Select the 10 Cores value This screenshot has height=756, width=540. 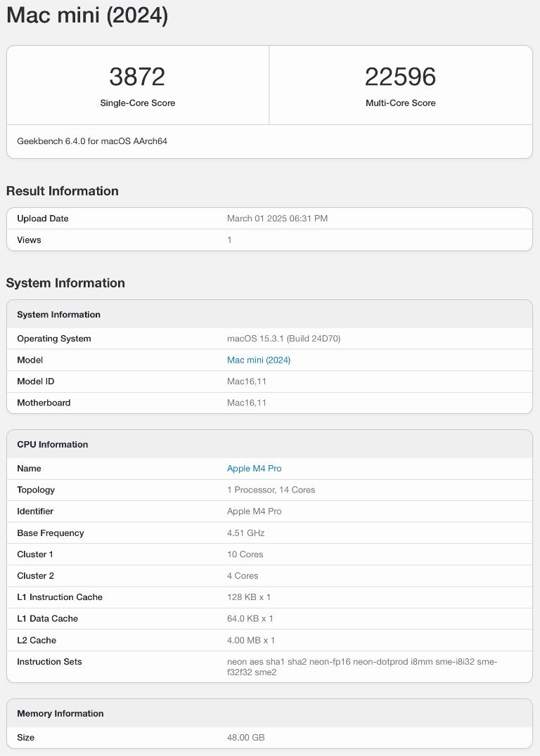coord(245,554)
